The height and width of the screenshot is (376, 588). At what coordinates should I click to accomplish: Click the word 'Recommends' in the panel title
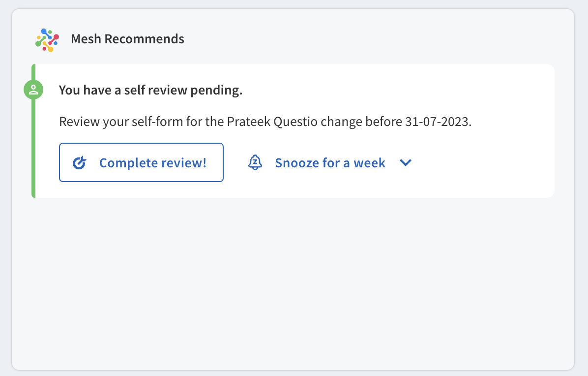tap(145, 39)
